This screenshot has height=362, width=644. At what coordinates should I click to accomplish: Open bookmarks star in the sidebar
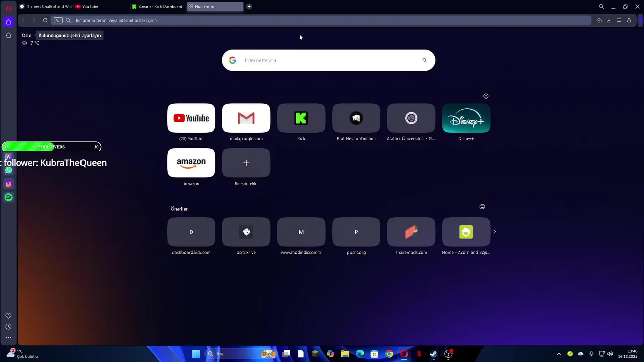pos(8,35)
